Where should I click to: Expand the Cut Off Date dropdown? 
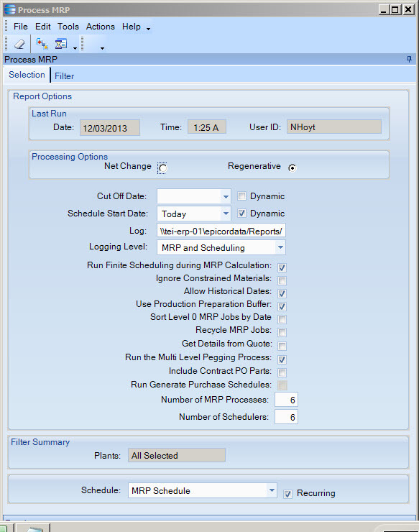pos(226,196)
